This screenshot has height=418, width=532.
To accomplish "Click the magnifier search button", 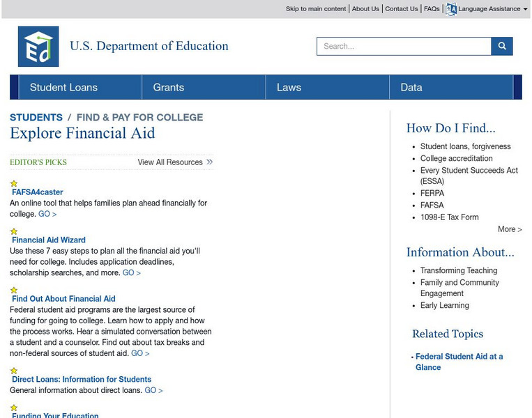I will pos(502,47).
